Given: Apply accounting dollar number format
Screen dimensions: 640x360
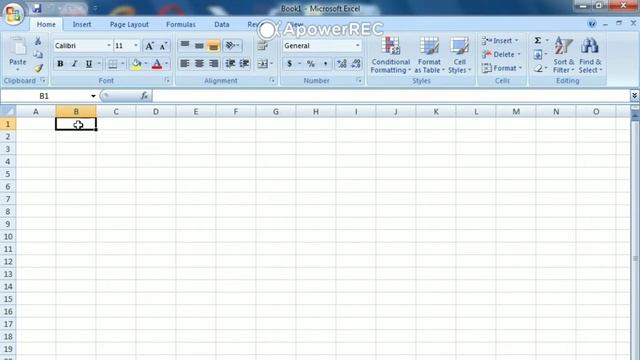Looking at the screenshot, I should [289, 64].
